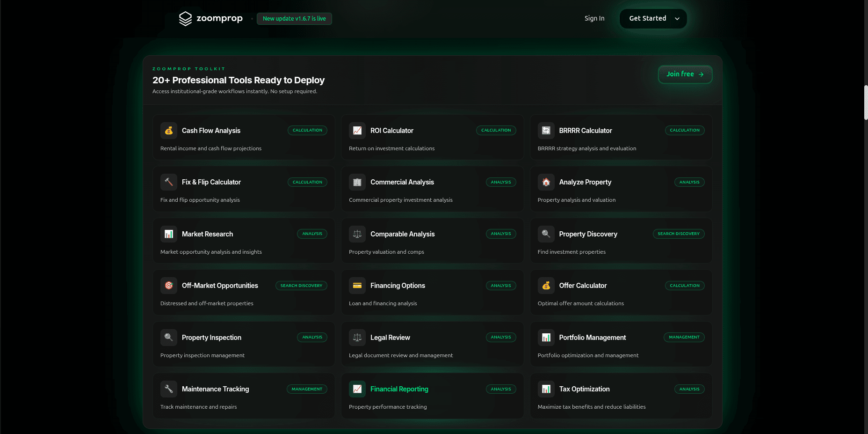Open the Maintenance Tracking title
868x434 pixels.
pos(215,389)
